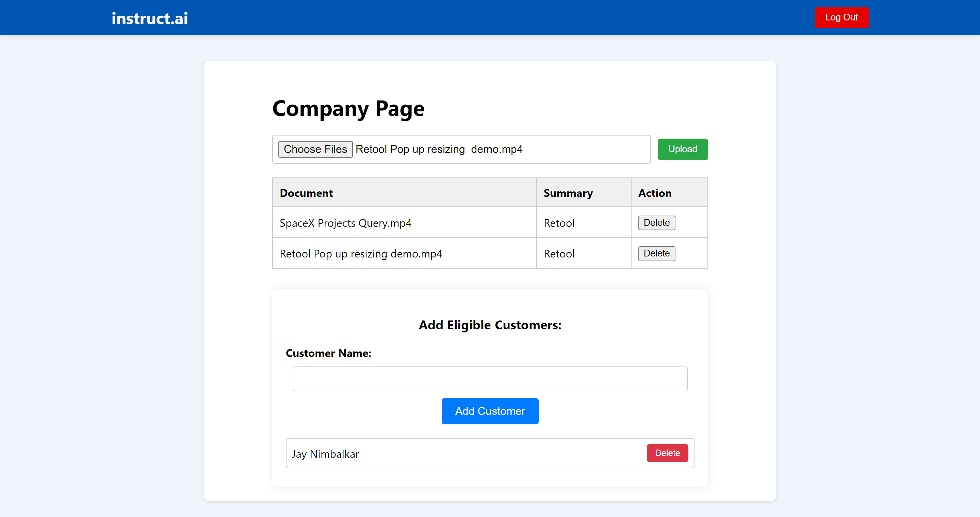Click Retool summary in the SpaceX row
The height and width of the screenshot is (517, 980).
tap(559, 223)
